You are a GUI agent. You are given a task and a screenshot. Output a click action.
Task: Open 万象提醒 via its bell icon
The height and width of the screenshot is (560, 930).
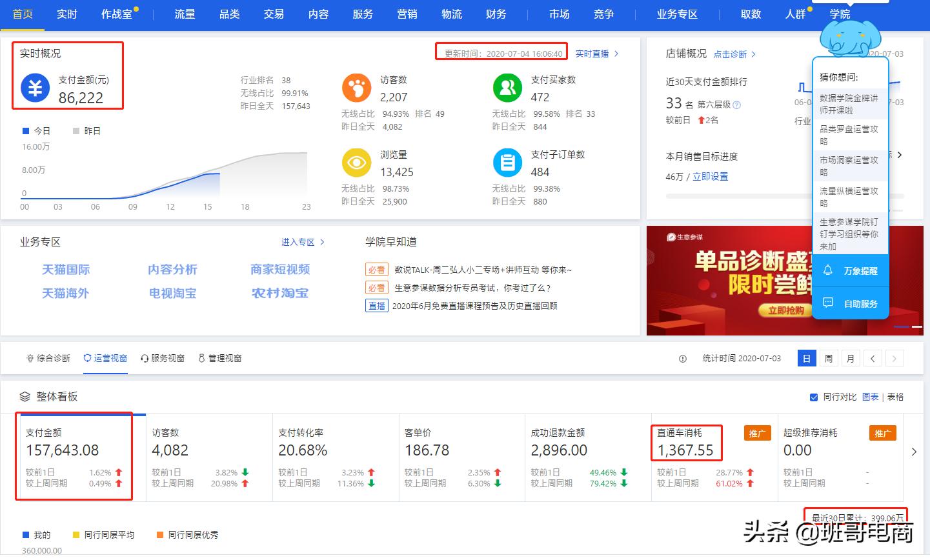tap(829, 270)
